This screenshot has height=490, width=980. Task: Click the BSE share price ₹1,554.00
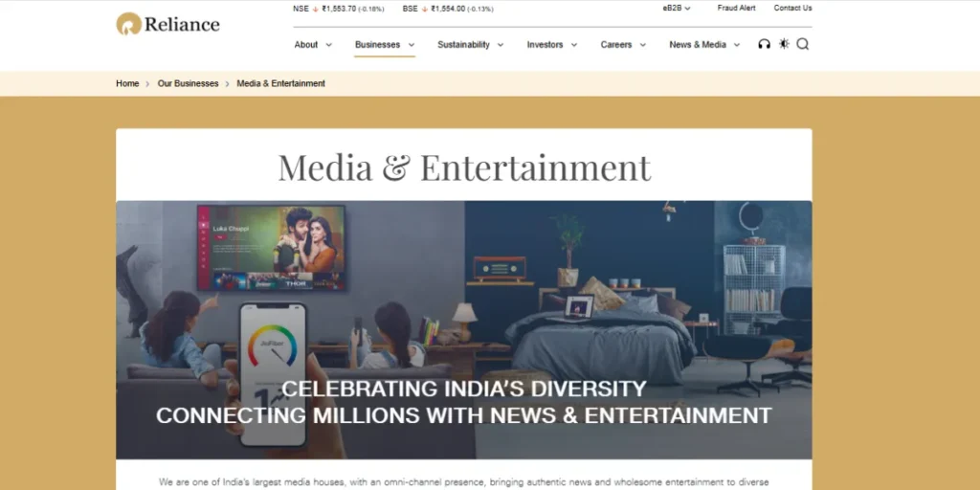pos(448,9)
